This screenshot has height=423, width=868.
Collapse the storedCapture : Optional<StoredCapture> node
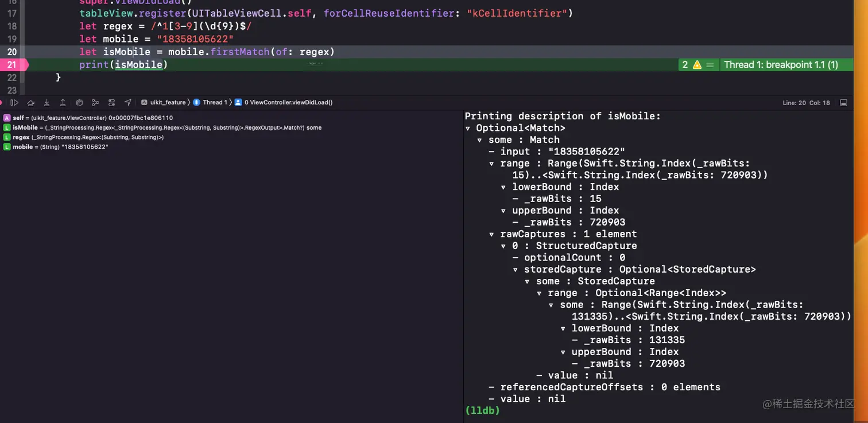516,269
